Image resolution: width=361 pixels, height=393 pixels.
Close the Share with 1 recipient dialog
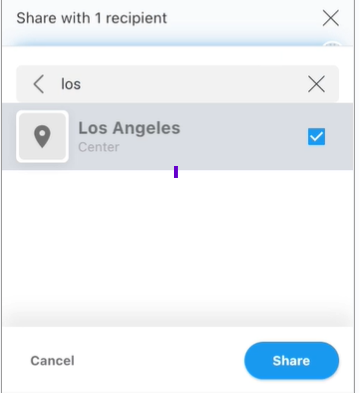(x=331, y=18)
